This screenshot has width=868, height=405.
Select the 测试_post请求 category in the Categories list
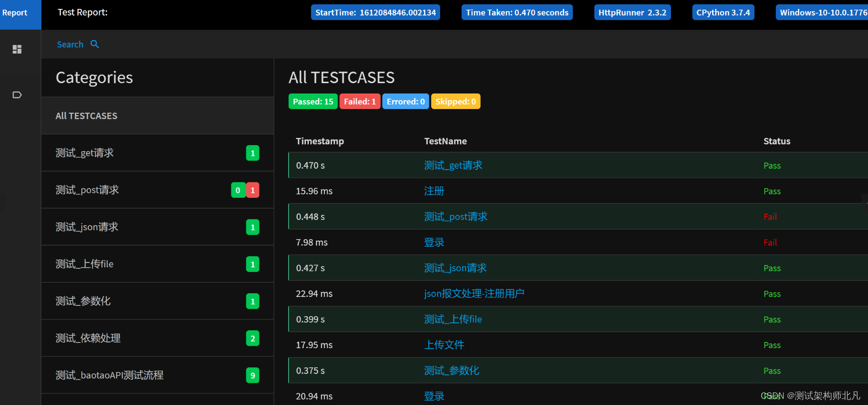coord(158,190)
